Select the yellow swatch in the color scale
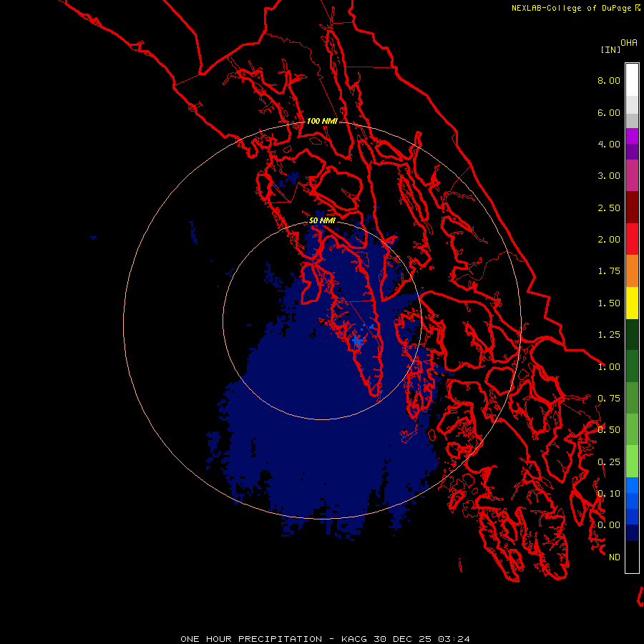644x644 pixels. [632, 303]
